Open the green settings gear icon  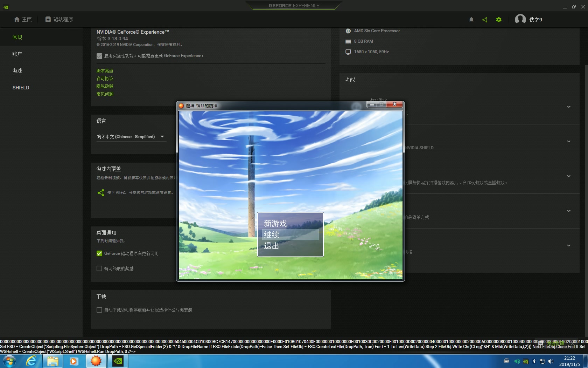499,20
